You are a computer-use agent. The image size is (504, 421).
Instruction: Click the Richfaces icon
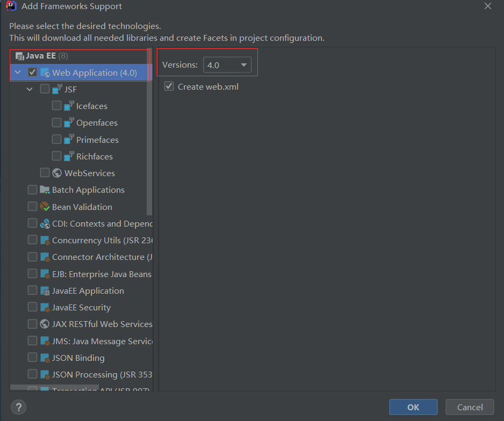pos(69,156)
